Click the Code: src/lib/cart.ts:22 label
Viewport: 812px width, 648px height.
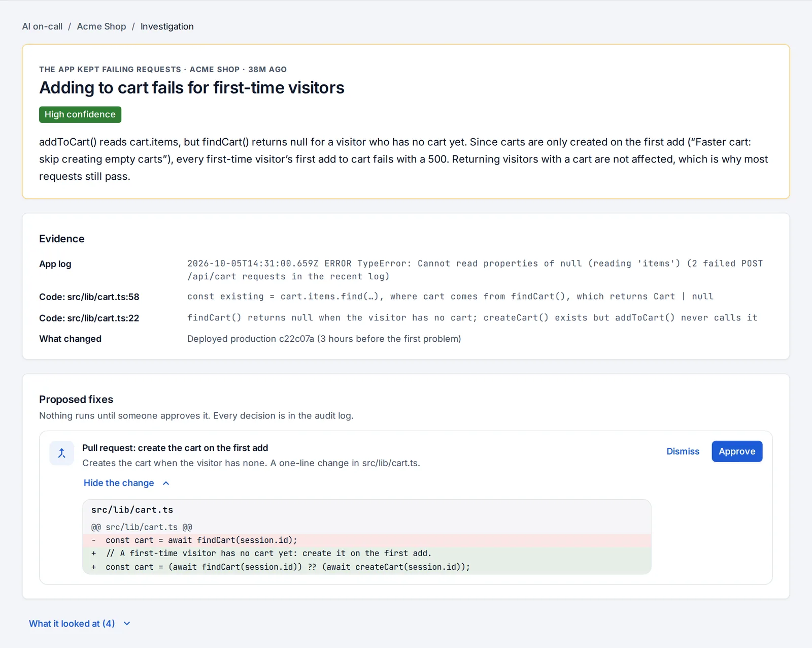click(x=89, y=318)
